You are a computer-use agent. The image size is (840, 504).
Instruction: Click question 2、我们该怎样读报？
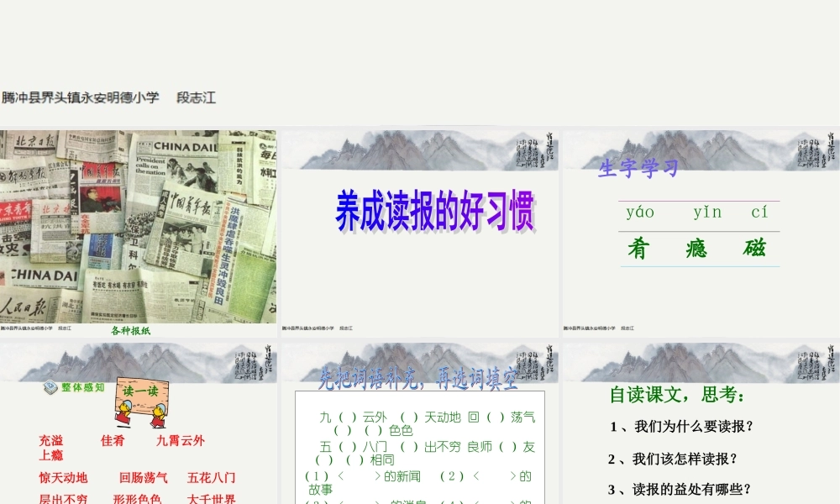click(673, 459)
